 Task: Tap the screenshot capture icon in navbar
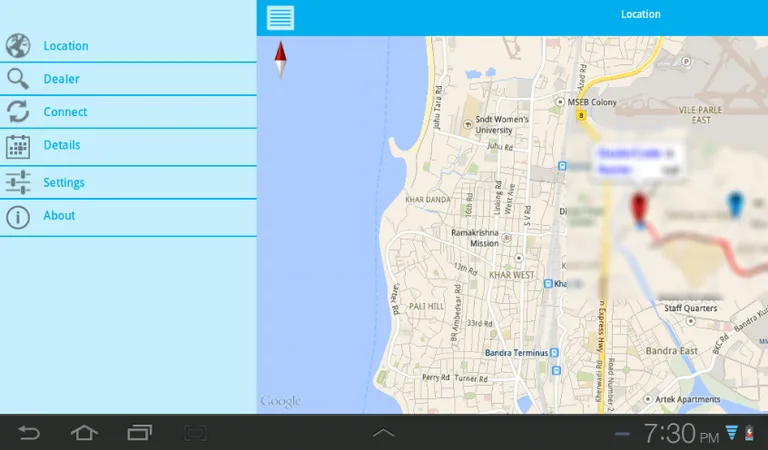click(195, 432)
